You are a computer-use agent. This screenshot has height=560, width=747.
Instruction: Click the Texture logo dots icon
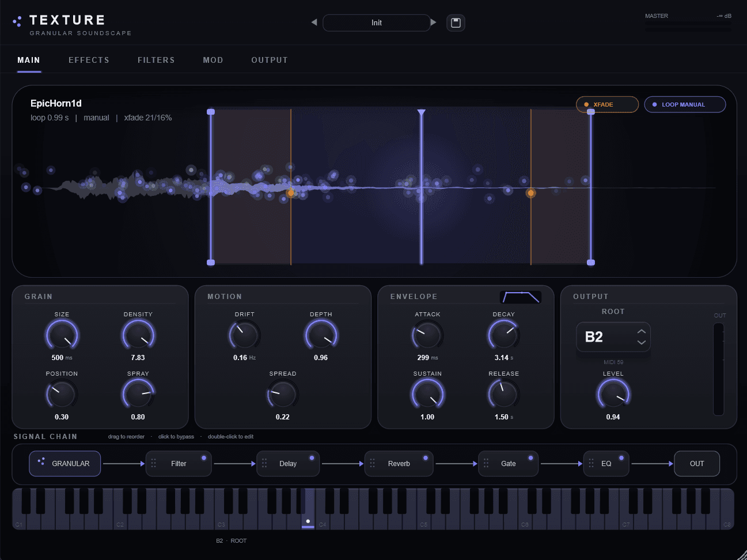click(17, 21)
